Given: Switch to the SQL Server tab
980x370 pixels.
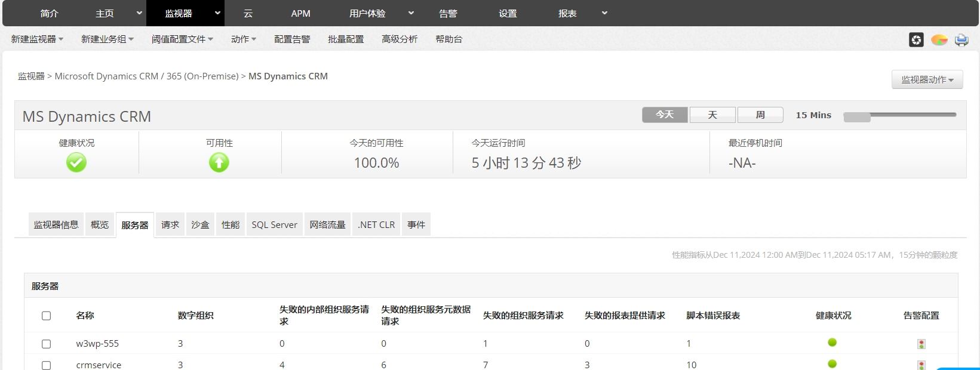Looking at the screenshot, I should pyautogui.click(x=274, y=224).
